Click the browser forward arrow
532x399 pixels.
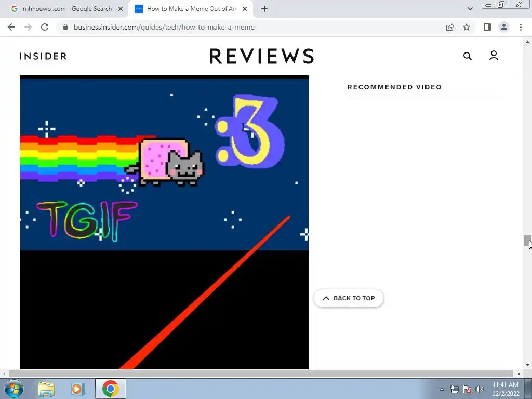tap(28, 27)
